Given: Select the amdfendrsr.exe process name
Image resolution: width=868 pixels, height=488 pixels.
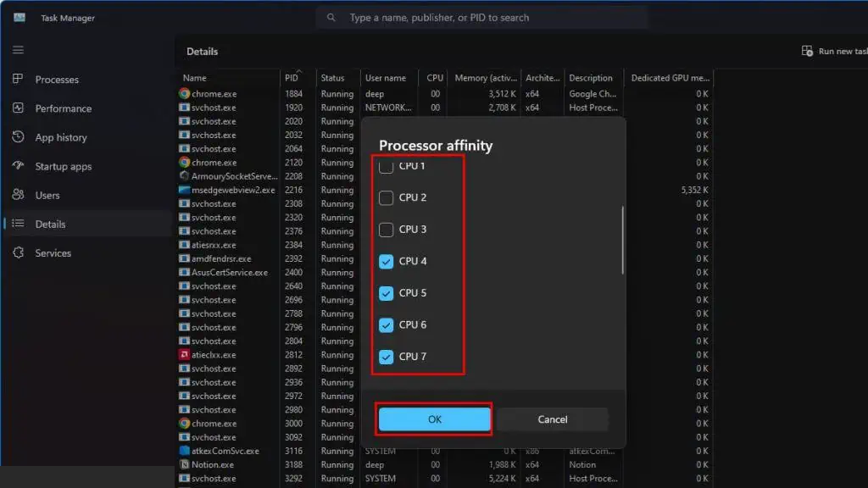Looking at the screenshot, I should [221, 258].
